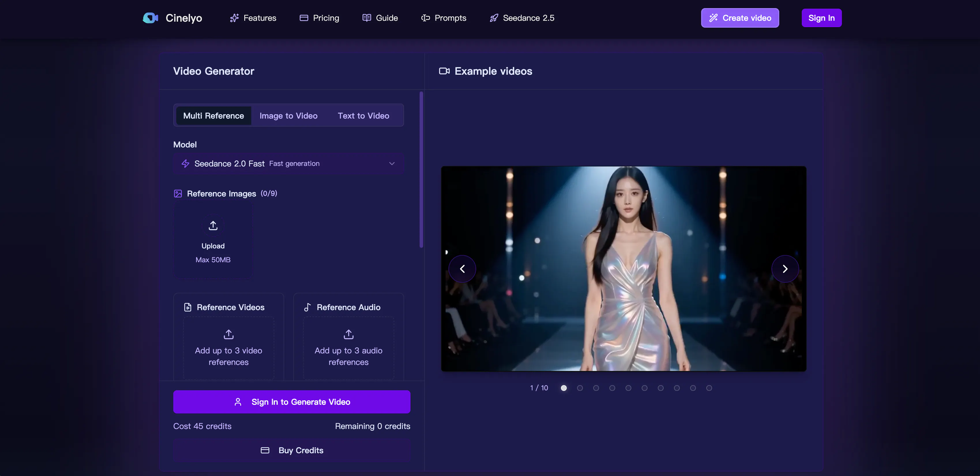Click the runway model example video thumbnail
The image size is (980, 476).
coord(624,269)
